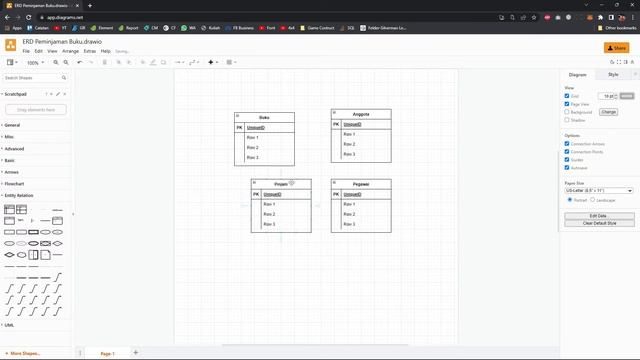Screen dimensions: 640x360
Task: Undo the last action
Action: [80, 62]
